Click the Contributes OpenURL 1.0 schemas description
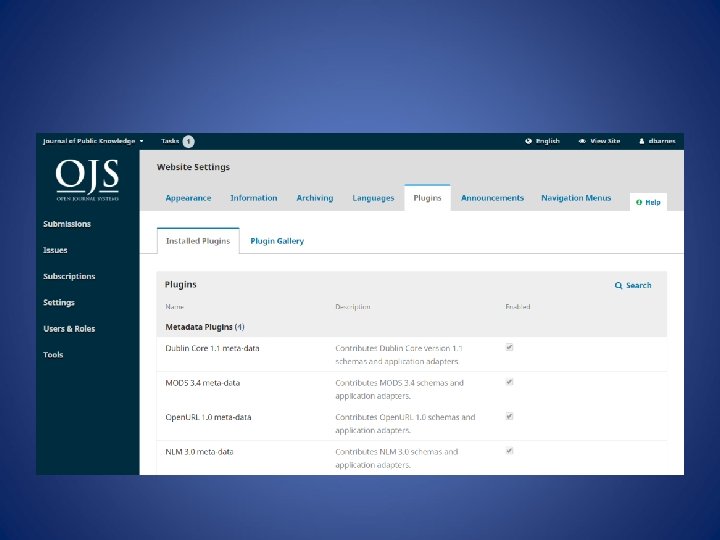 pyautogui.click(x=405, y=424)
